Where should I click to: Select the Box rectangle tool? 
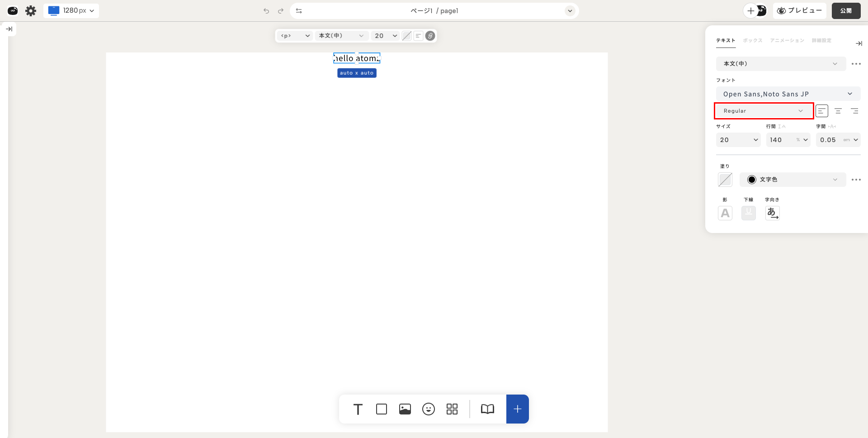coord(381,409)
